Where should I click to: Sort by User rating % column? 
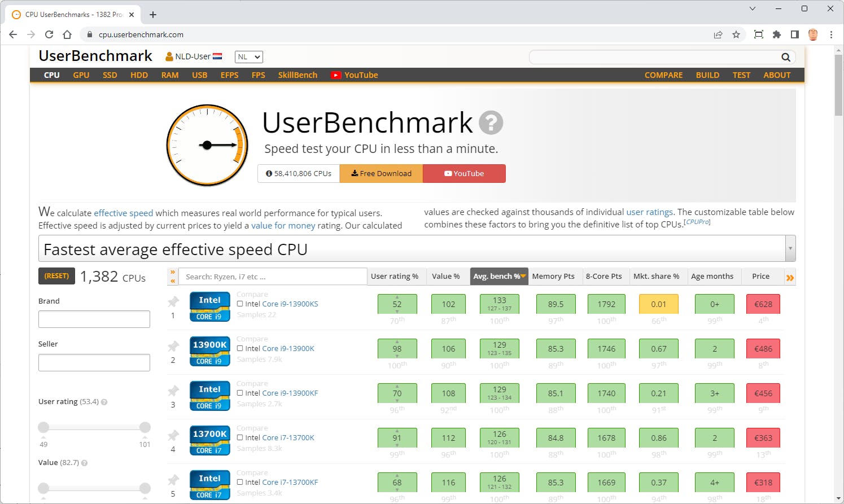click(x=395, y=277)
